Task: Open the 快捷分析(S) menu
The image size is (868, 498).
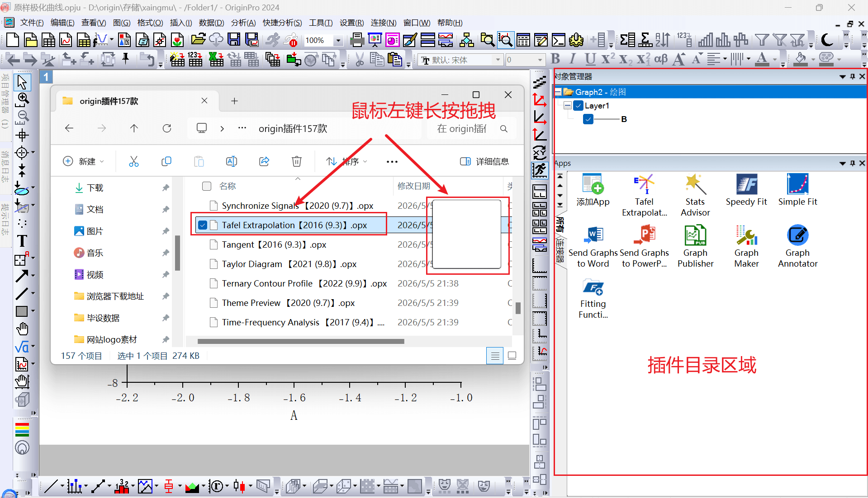Action: tap(282, 23)
